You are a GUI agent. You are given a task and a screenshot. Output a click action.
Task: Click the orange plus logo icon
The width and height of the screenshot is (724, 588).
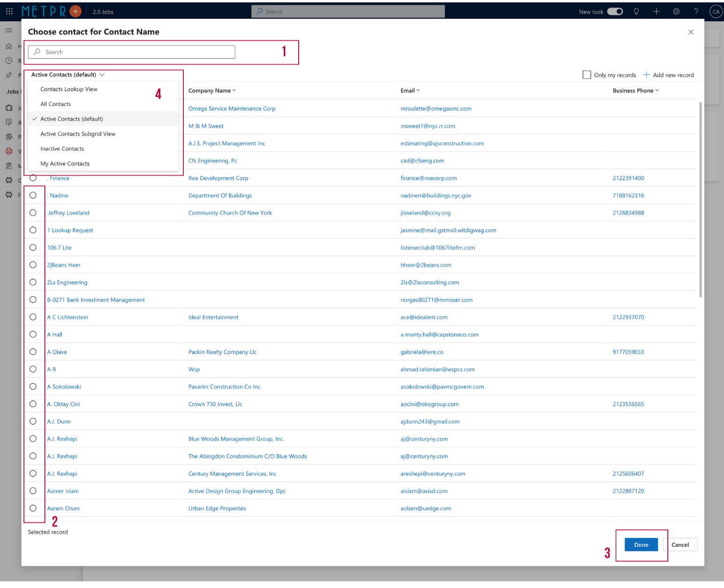[75, 11]
